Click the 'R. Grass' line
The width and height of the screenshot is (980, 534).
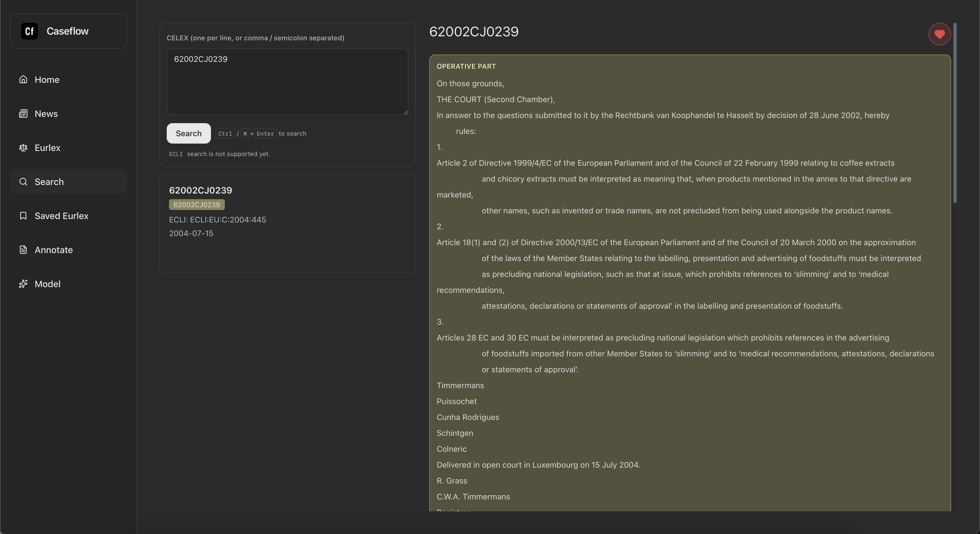click(x=451, y=481)
